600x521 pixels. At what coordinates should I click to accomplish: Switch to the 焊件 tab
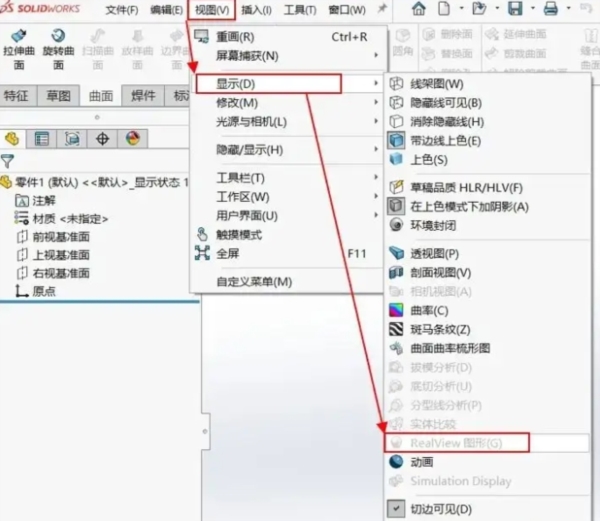tap(143, 96)
